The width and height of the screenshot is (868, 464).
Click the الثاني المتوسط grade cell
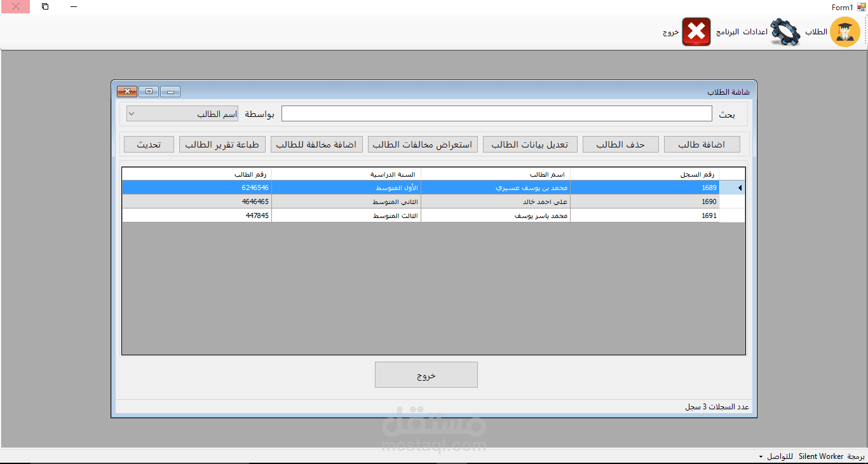(x=346, y=201)
